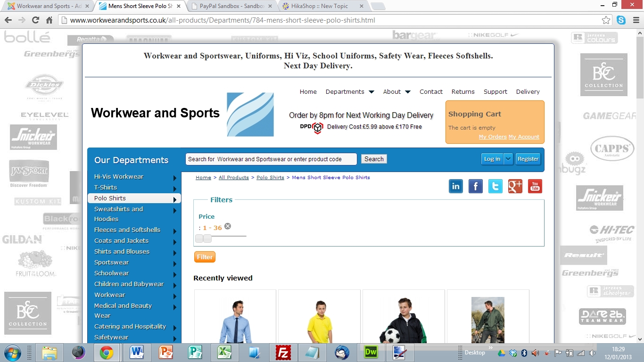Click the browser address bar URL
This screenshot has width=644, height=362.
coord(223,20)
